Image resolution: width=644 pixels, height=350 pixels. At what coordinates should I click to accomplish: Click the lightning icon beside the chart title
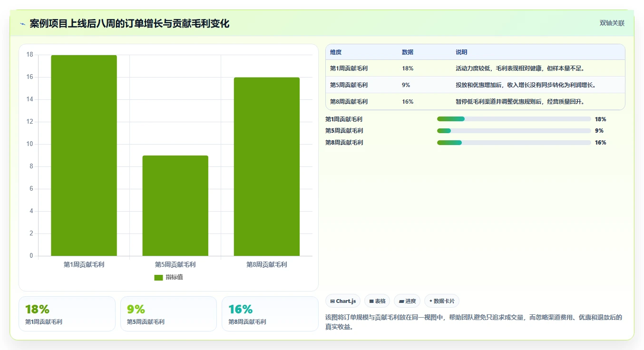pos(22,24)
